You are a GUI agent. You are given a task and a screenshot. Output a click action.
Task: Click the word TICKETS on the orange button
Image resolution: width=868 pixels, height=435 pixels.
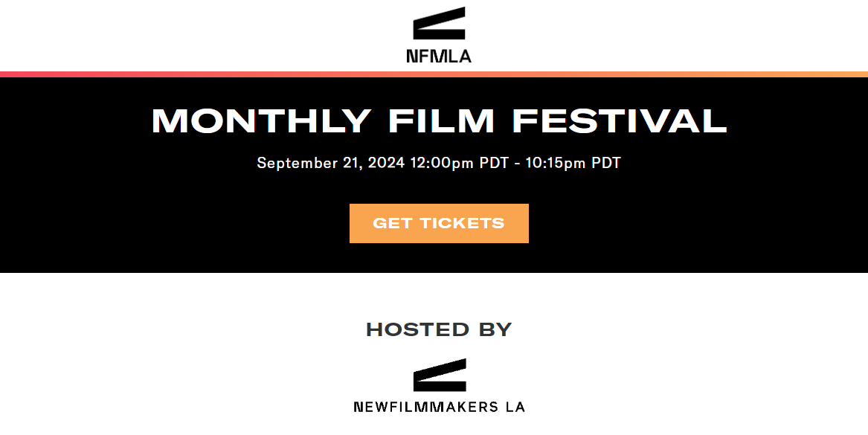point(462,223)
